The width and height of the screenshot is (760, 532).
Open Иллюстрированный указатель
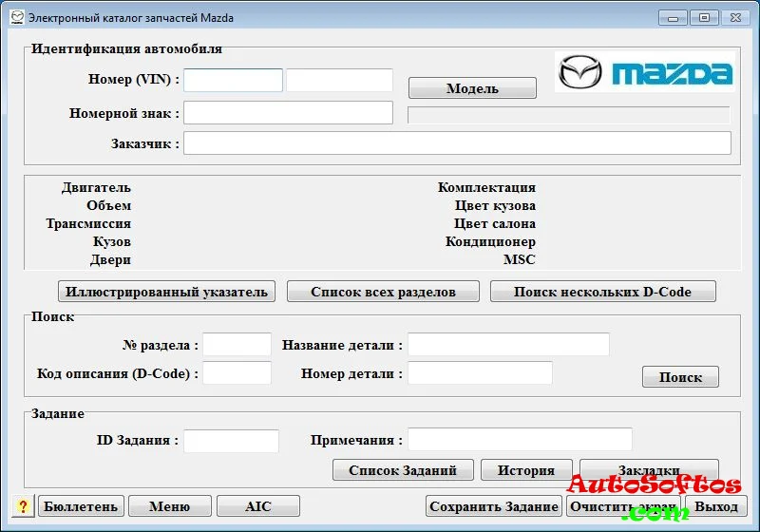(166, 292)
